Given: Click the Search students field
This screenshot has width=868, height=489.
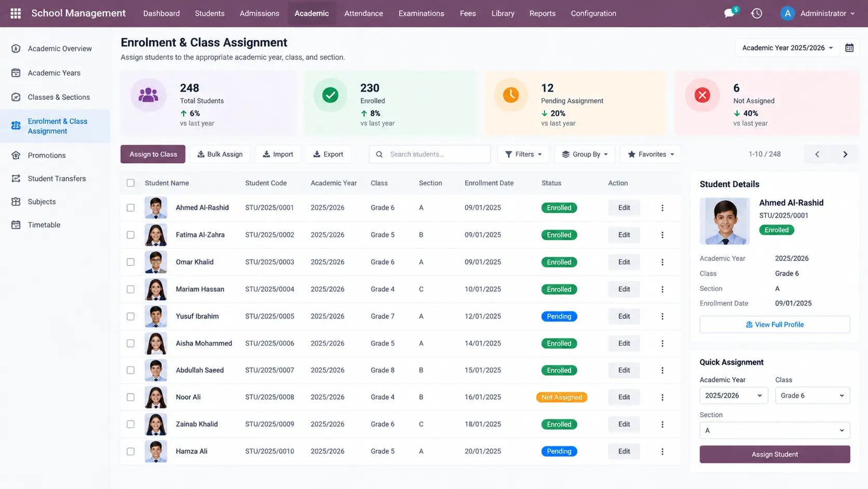Looking at the screenshot, I should (x=430, y=154).
